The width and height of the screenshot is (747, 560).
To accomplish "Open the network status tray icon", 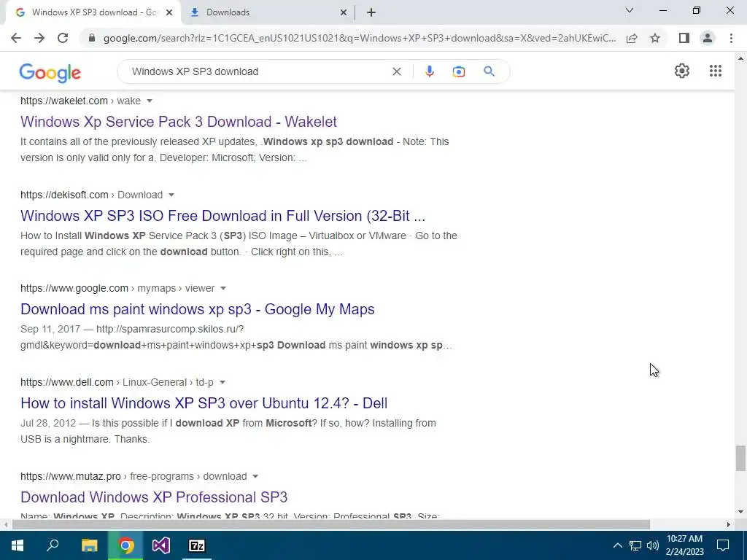I will coord(635,545).
